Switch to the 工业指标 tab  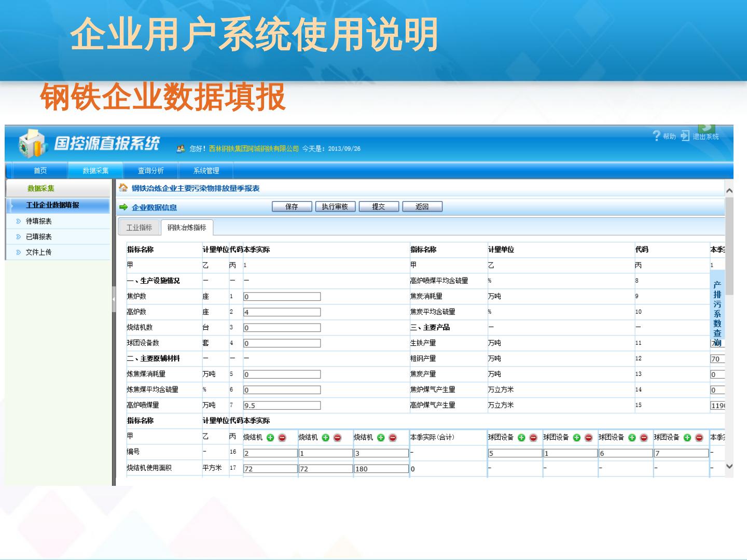139,227
